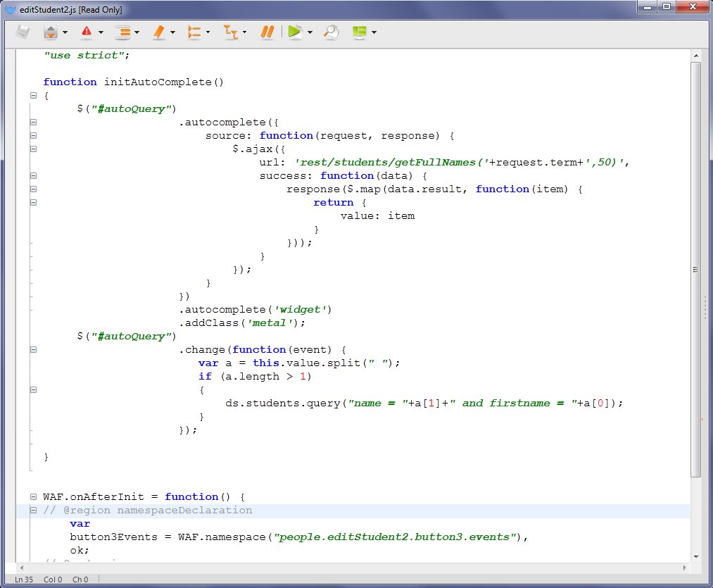Click the horizontal scrollbar right arrow
The image size is (713, 588).
(x=684, y=567)
